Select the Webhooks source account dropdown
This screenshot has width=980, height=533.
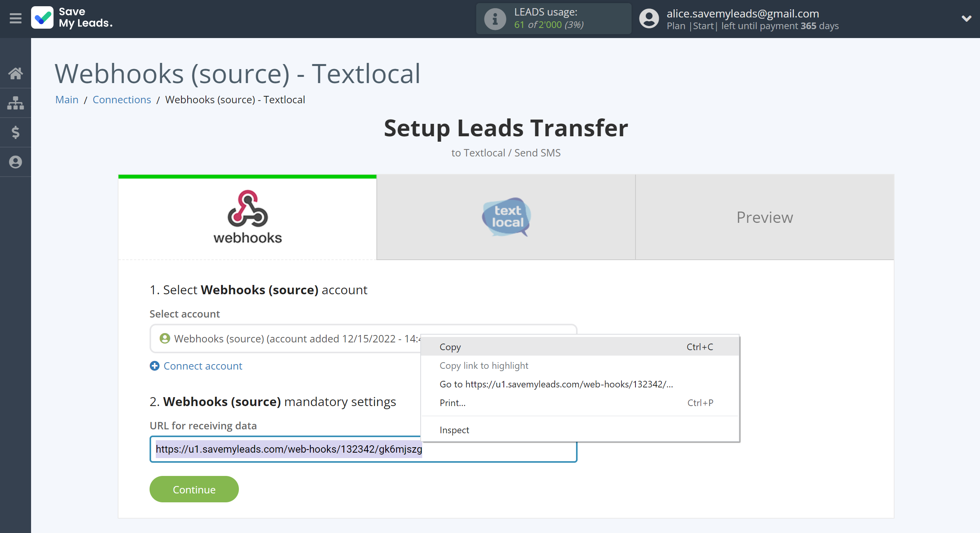(362, 337)
